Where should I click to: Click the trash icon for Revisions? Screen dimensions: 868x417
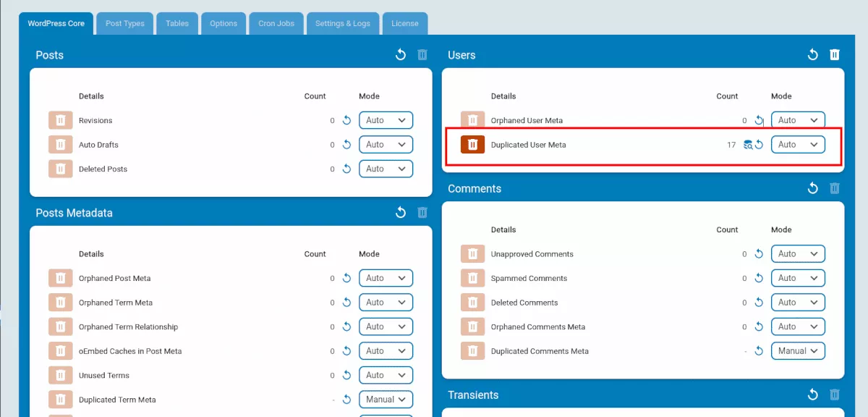point(61,120)
